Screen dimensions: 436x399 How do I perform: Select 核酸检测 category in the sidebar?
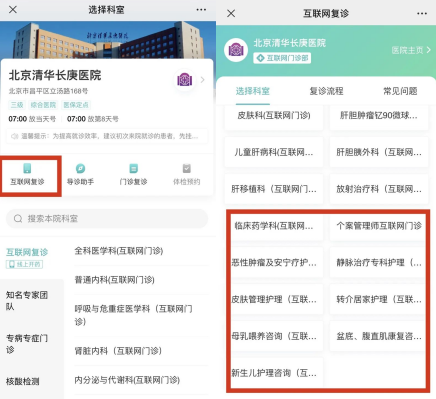tap(23, 381)
